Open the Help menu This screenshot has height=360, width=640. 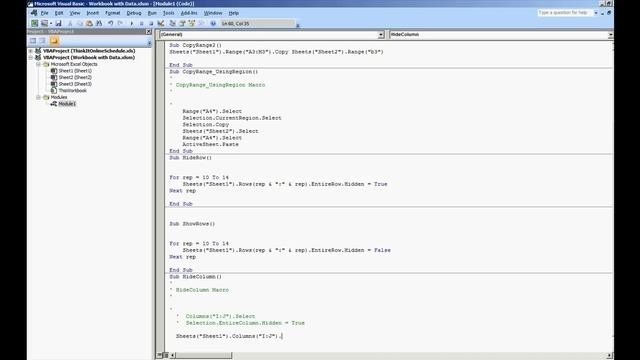pos(233,13)
